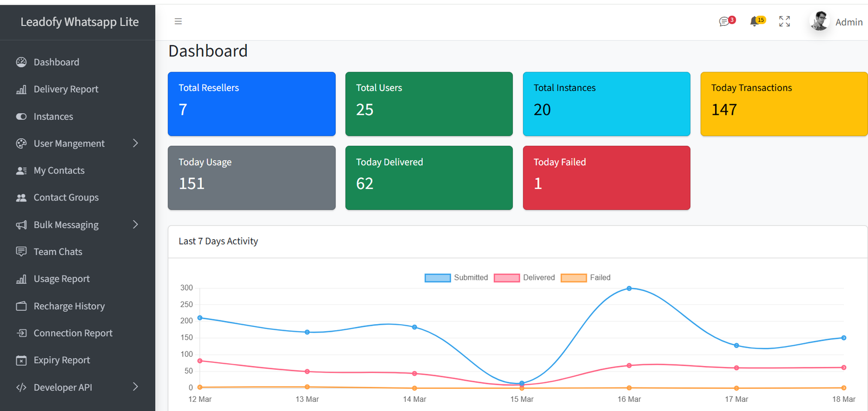Click the Team Chats message icon
The width and height of the screenshot is (868, 411).
[21, 252]
